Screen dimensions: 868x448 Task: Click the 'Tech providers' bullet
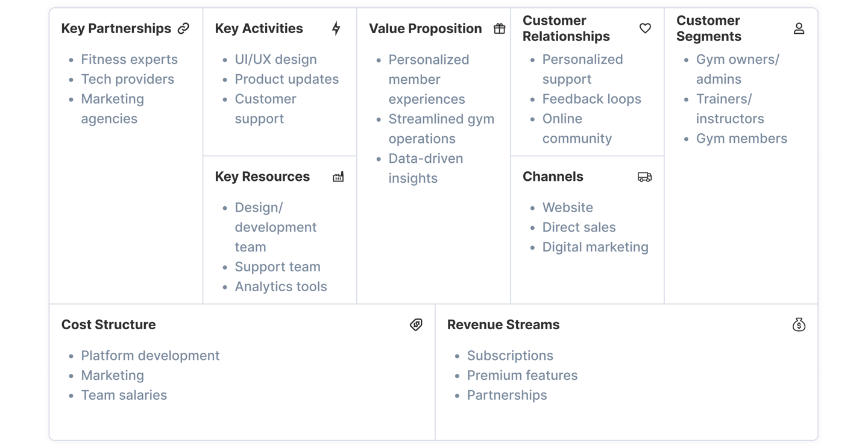[127, 79]
